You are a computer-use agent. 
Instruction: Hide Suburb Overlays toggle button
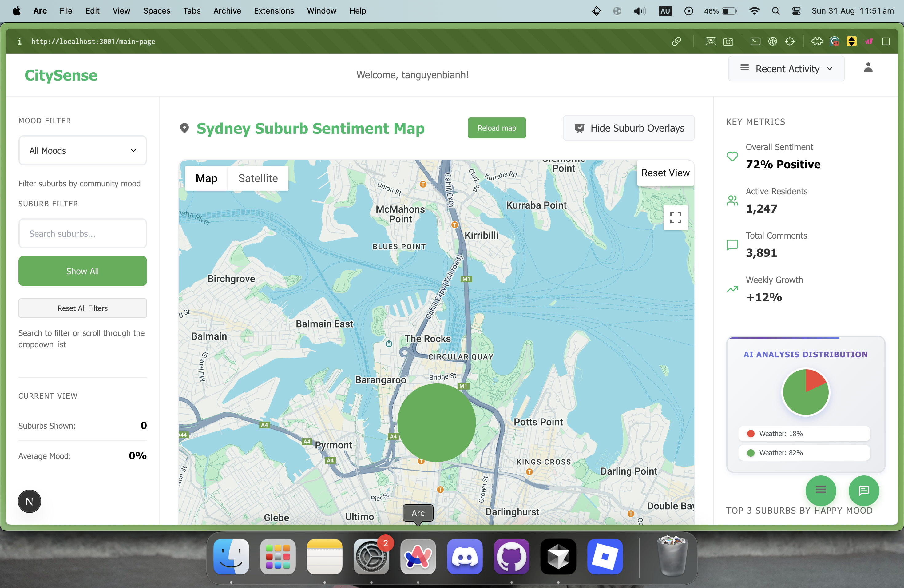click(x=628, y=128)
